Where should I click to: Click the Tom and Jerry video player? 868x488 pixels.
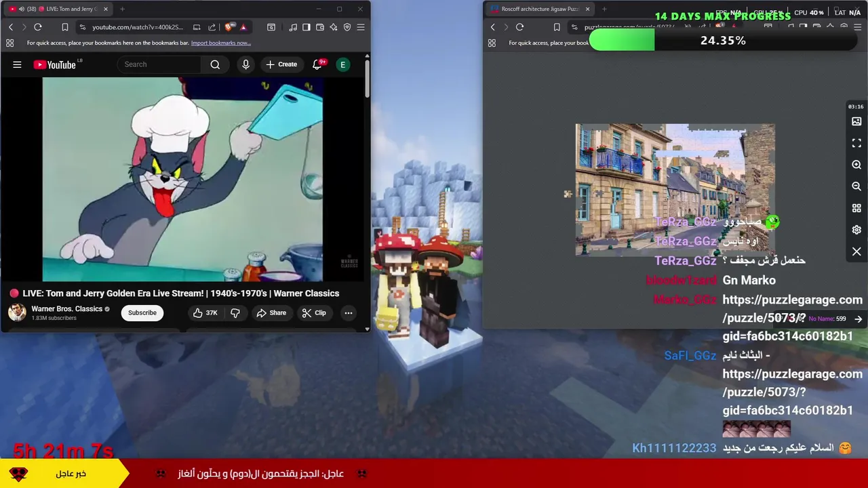pyautogui.click(x=182, y=179)
